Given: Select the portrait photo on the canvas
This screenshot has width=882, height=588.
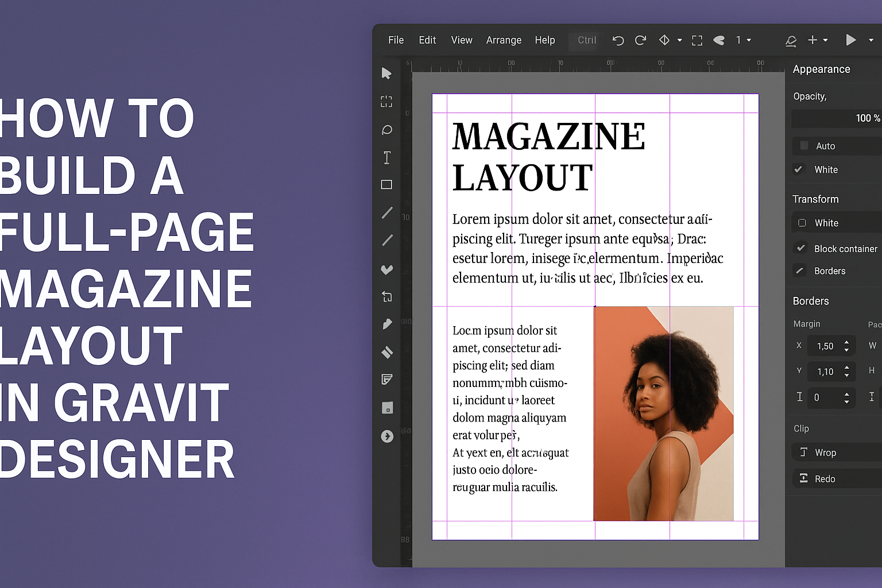Looking at the screenshot, I should click(x=663, y=413).
